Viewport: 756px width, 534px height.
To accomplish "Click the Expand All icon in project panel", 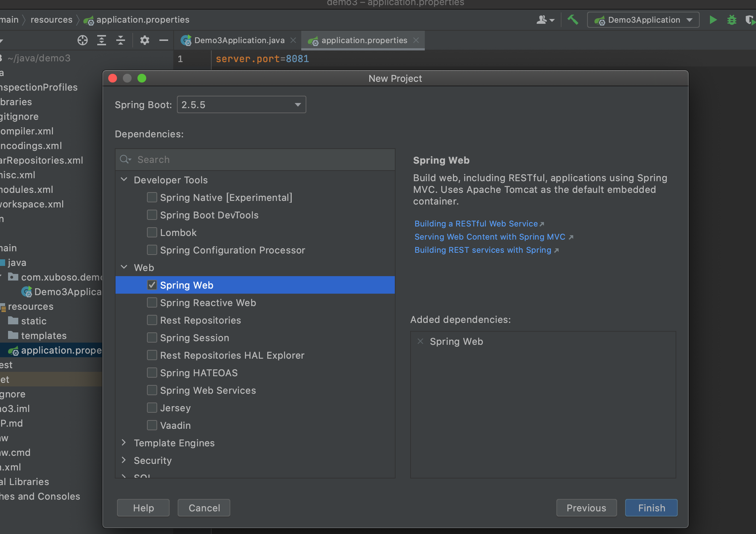I will tap(102, 40).
